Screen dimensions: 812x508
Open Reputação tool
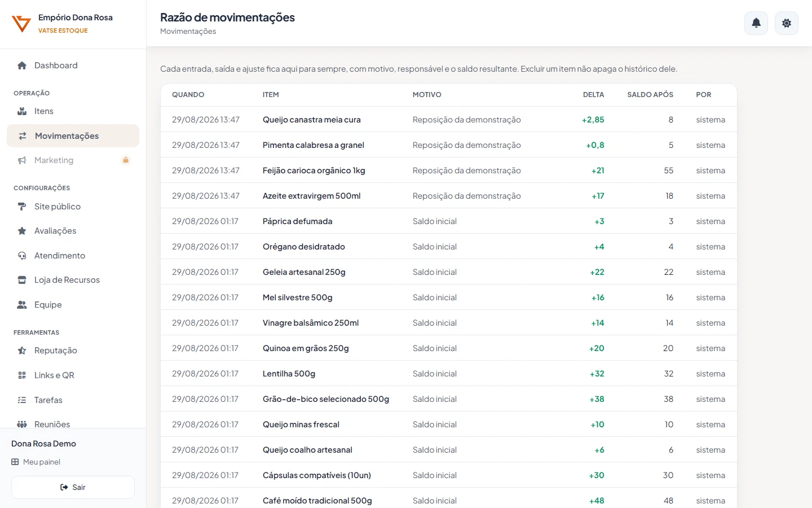point(73,351)
